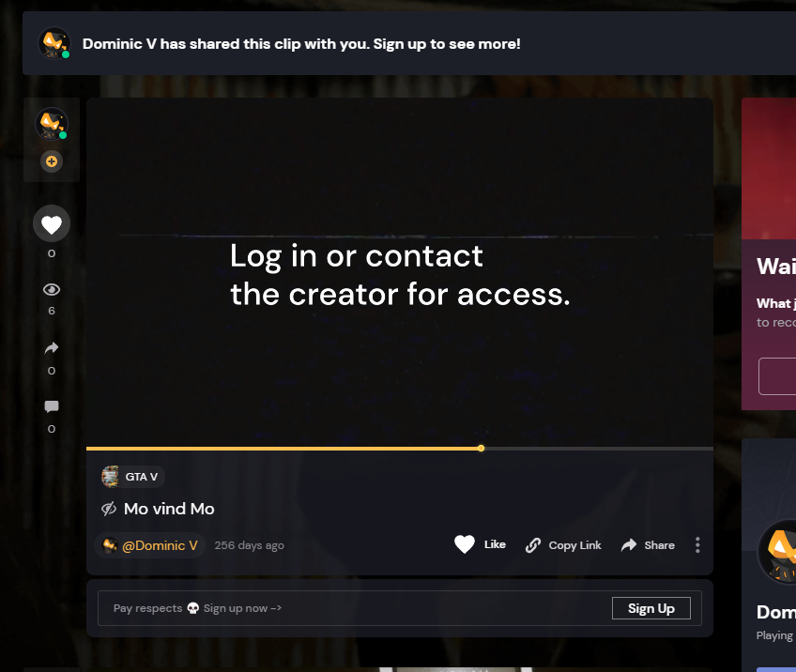
Task: Click the large profile avatar on right card
Action: (x=778, y=551)
